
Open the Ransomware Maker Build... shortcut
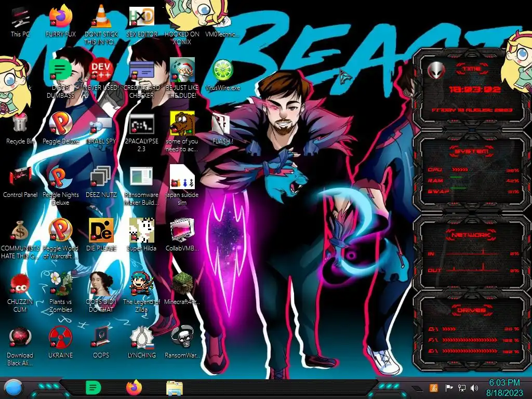(x=141, y=186)
